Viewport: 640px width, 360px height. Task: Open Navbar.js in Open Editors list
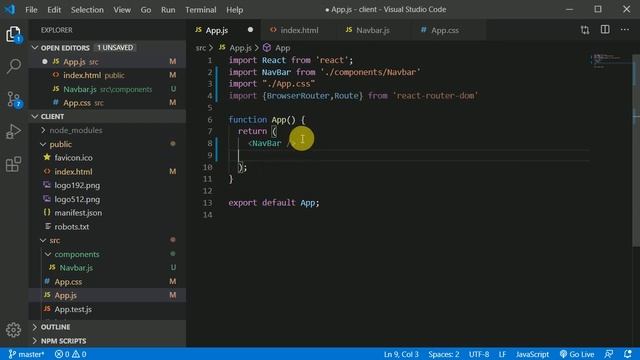click(x=107, y=89)
